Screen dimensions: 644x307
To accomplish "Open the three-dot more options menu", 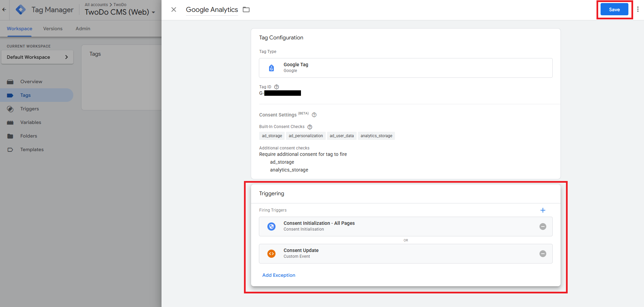I will [x=638, y=10].
